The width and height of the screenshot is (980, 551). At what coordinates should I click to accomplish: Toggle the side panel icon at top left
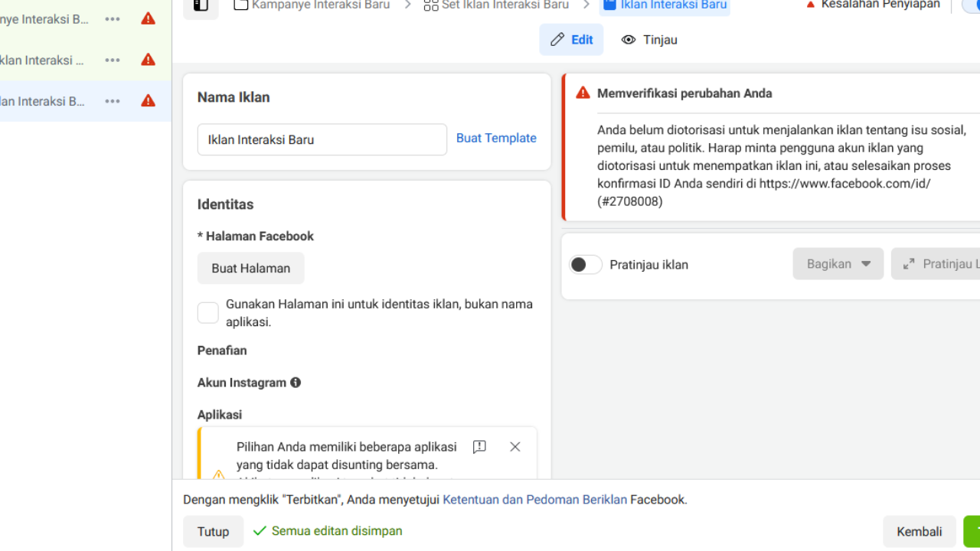[x=201, y=5]
